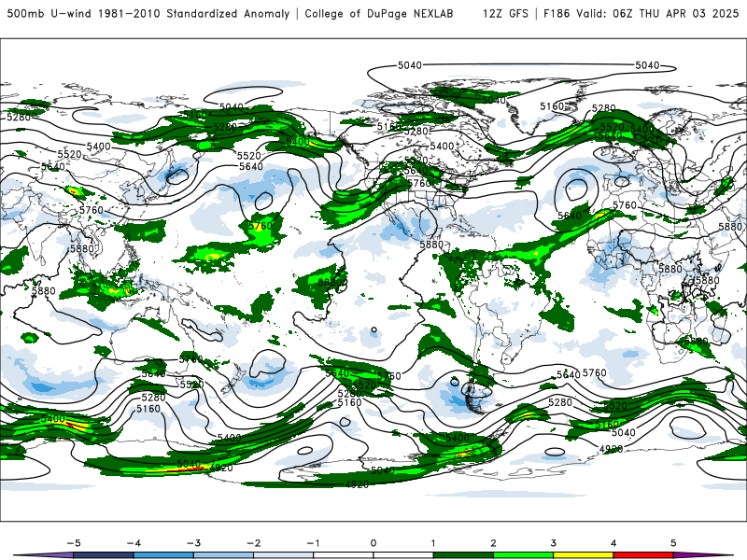This screenshot has height=560, width=747.
Task: Click the '0' tick label on the color scale
Action: (373, 543)
